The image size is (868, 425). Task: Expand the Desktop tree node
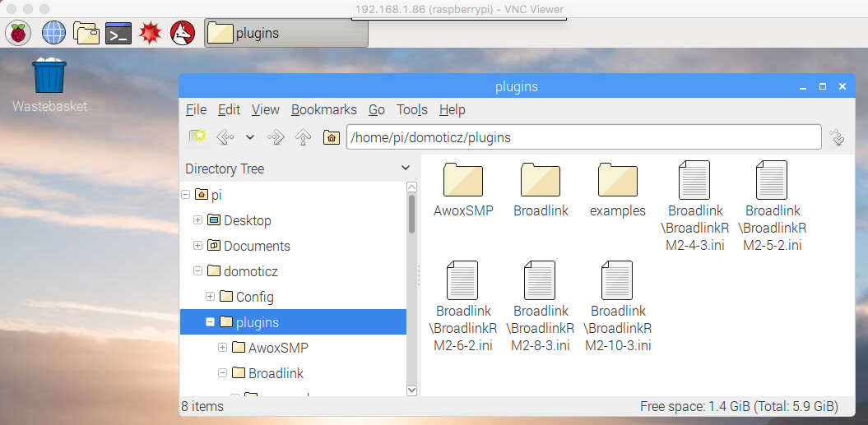[x=197, y=220]
